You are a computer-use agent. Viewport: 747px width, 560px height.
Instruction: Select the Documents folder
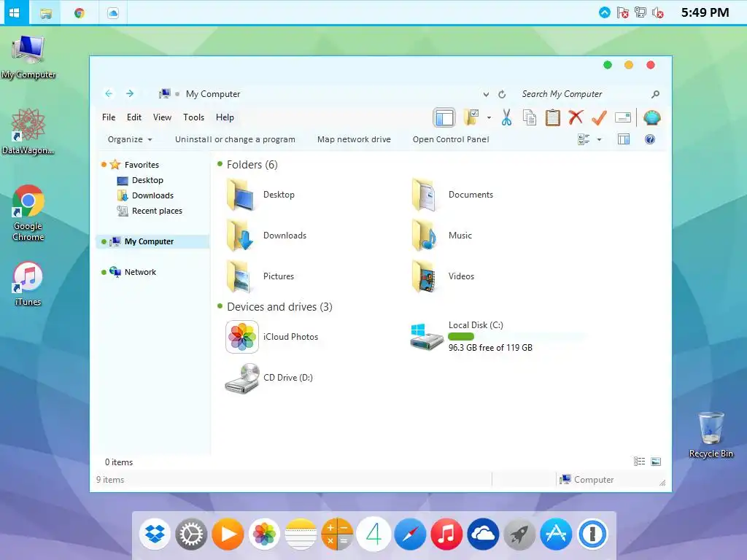(x=452, y=194)
